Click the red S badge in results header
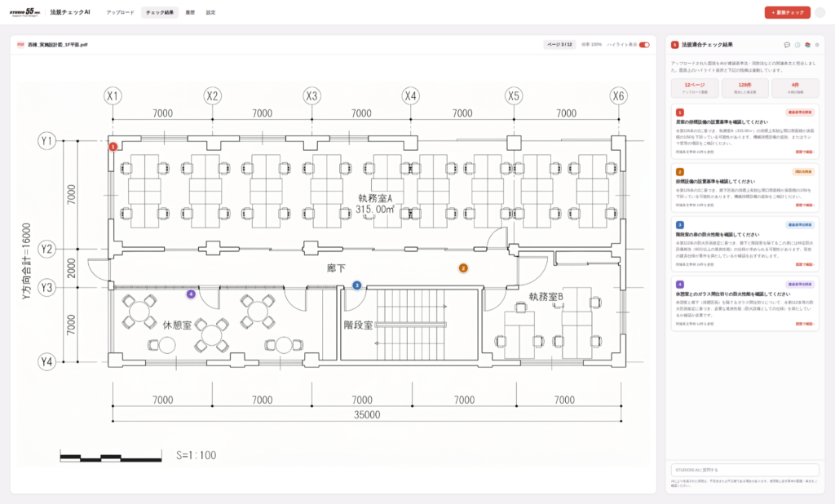835x504 pixels. [674, 45]
